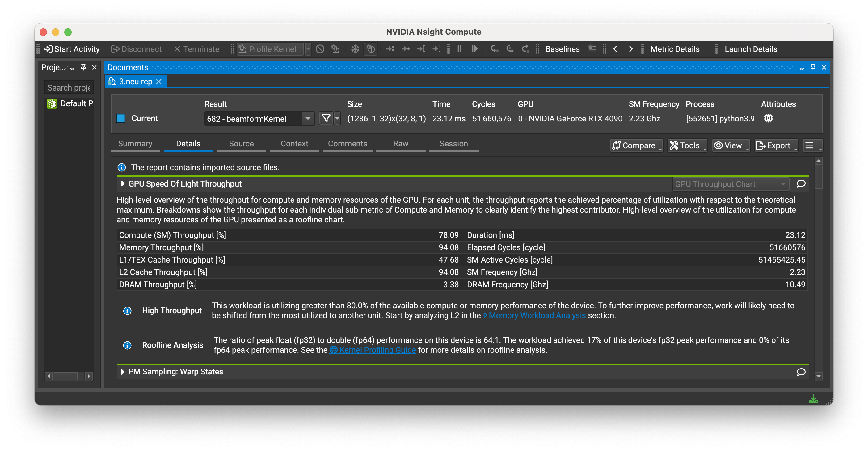Click the Step In arrow icon

[x=494, y=49]
